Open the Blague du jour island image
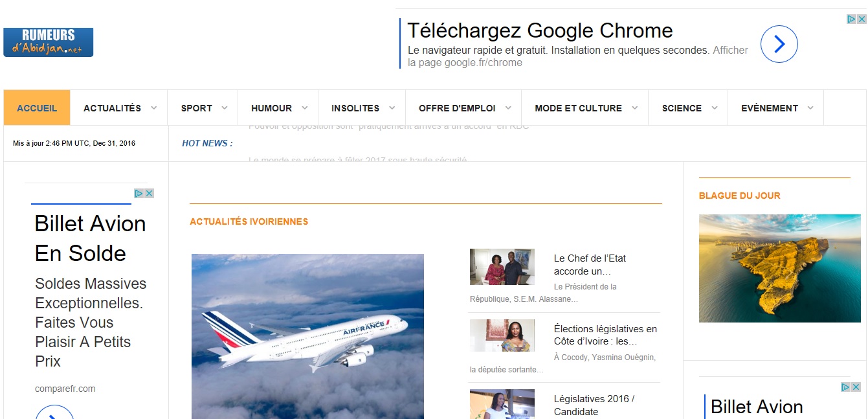868x419 pixels. 780,268
